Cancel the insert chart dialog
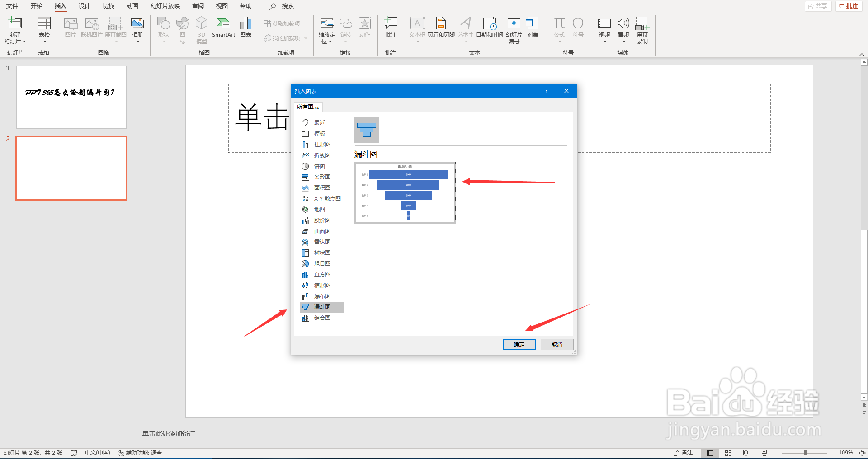Image resolution: width=868 pixels, height=459 pixels. 557,344
